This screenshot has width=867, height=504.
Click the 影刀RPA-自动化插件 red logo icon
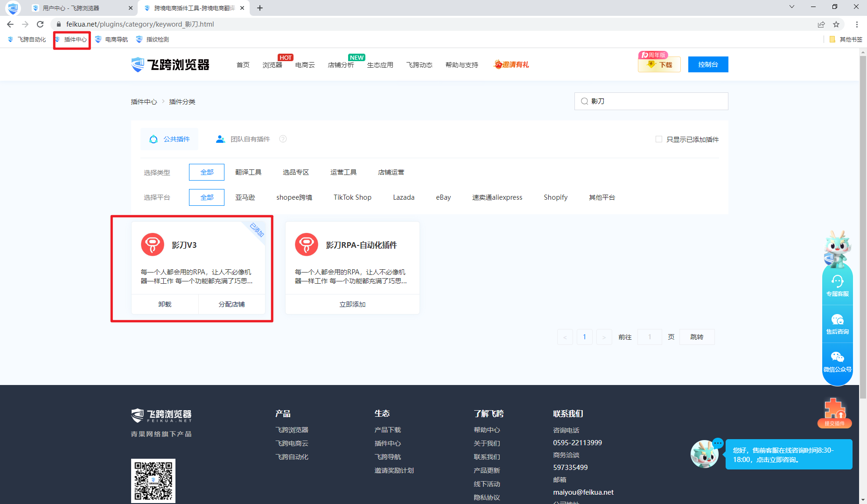pos(307,245)
